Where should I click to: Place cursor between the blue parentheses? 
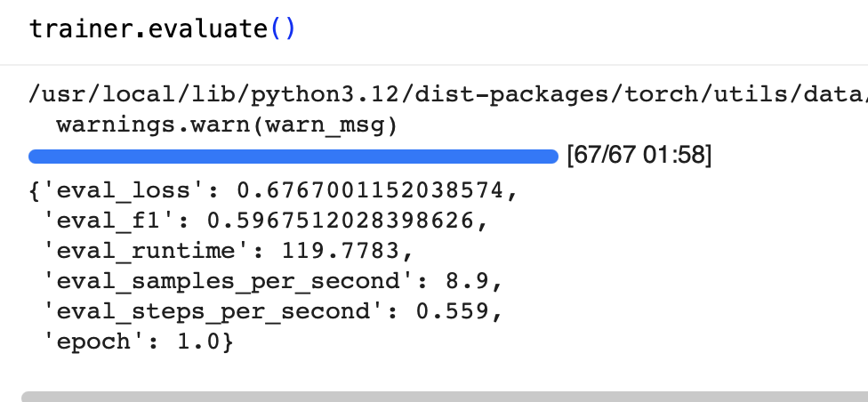[x=281, y=28]
